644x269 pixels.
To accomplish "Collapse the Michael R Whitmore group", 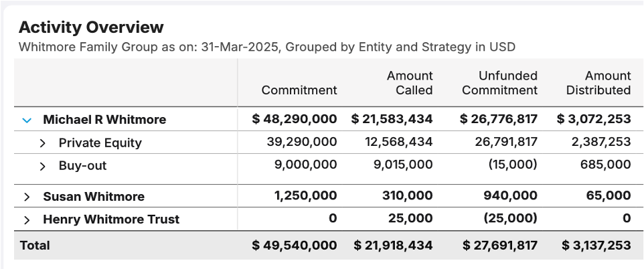I will pyautogui.click(x=27, y=120).
